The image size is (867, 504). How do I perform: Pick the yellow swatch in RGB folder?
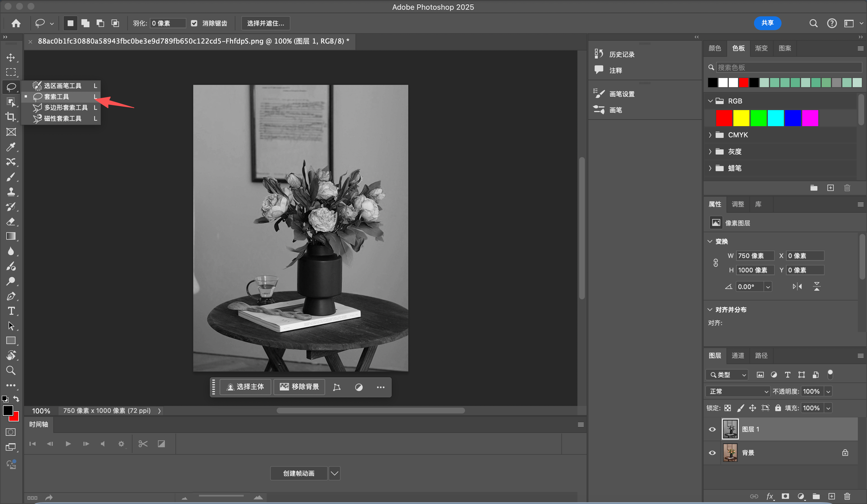point(741,118)
